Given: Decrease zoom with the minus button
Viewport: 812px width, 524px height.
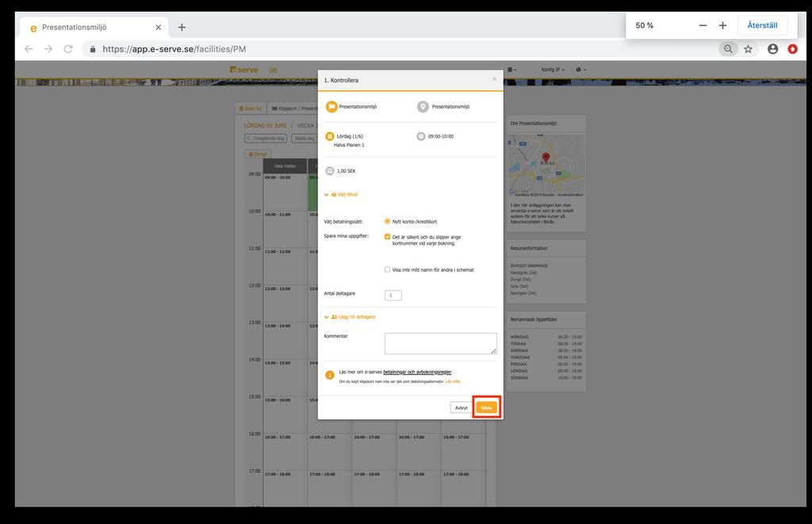Looking at the screenshot, I should 703,25.
